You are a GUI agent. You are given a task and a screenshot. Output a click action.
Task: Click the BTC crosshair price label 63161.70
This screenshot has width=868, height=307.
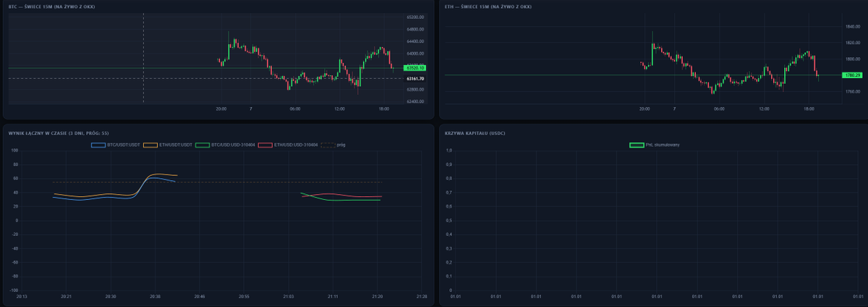point(415,78)
